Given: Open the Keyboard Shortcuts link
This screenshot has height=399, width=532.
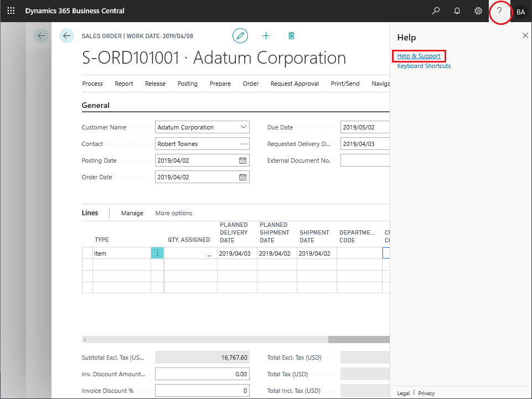Looking at the screenshot, I should [x=423, y=66].
